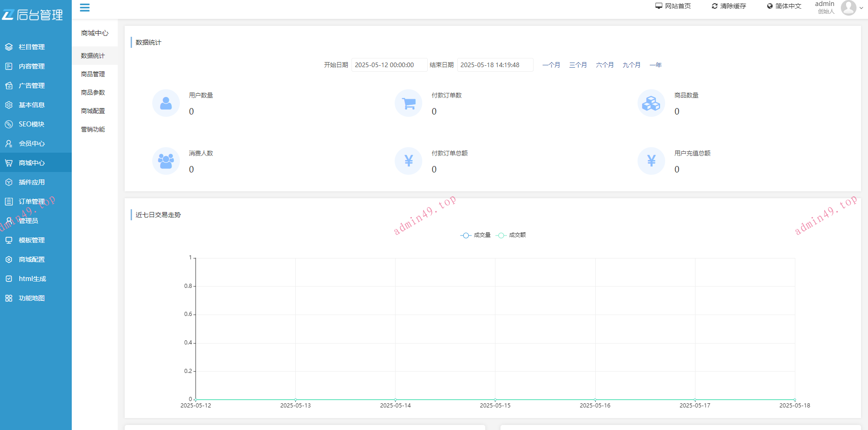
Task: Toggle the 成交额 legend series
Action: (x=511, y=235)
